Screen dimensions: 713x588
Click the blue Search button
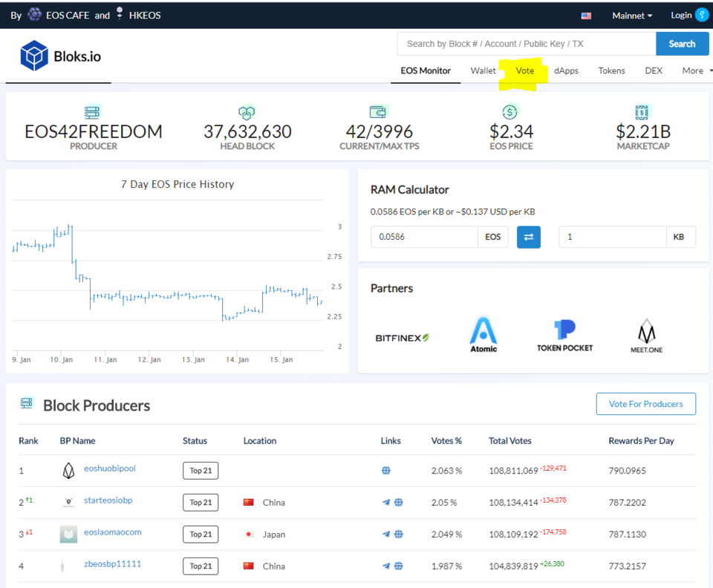(682, 44)
